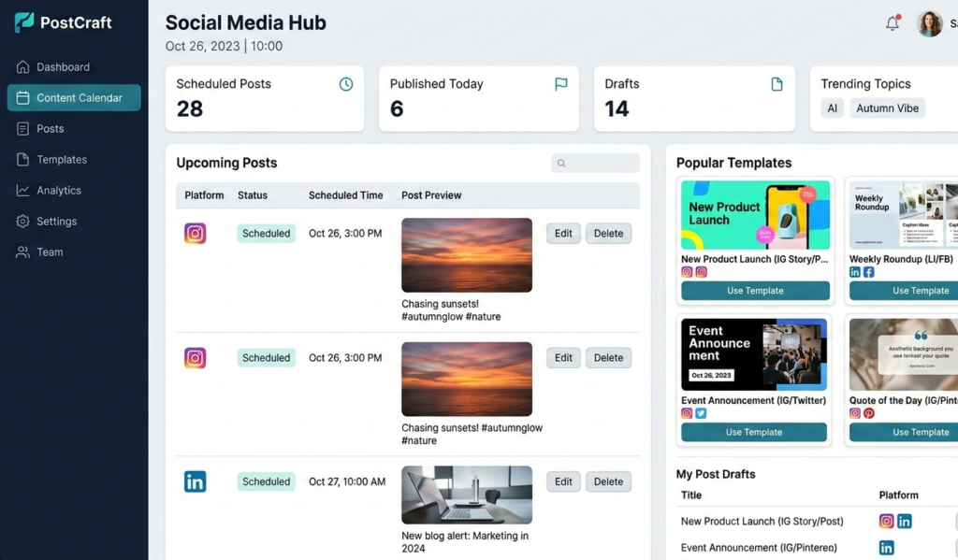Click the Upcoming Posts search field
The width and height of the screenshot is (958, 560).
coord(595,162)
